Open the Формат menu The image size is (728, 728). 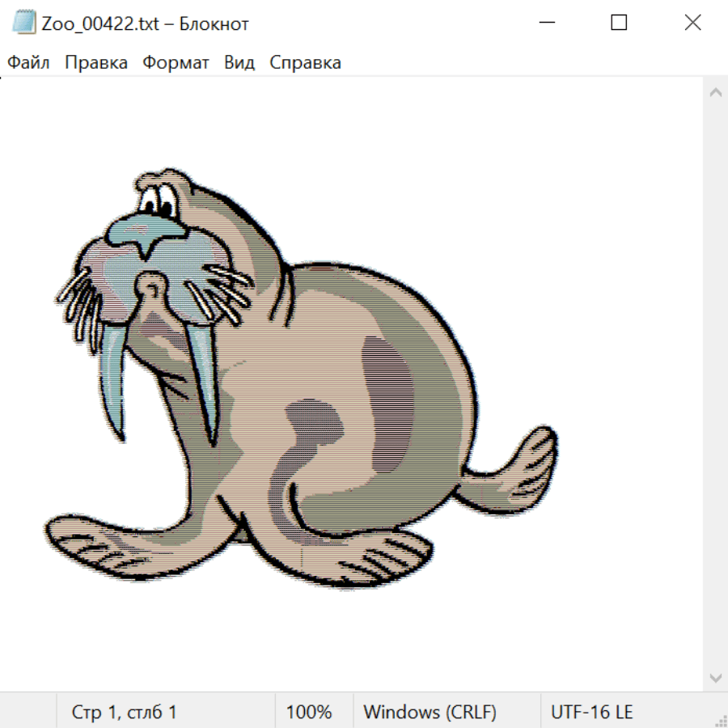pyautogui.click(x=176, y=63)
